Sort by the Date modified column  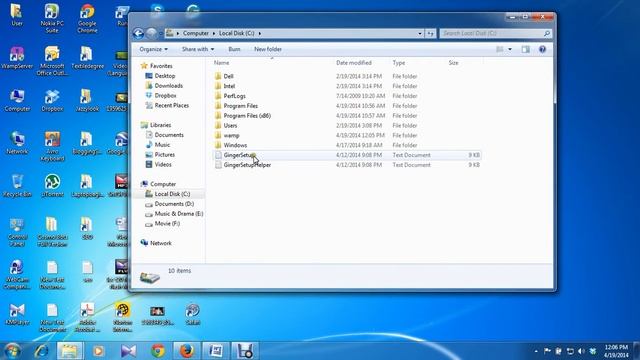(354, 63)
